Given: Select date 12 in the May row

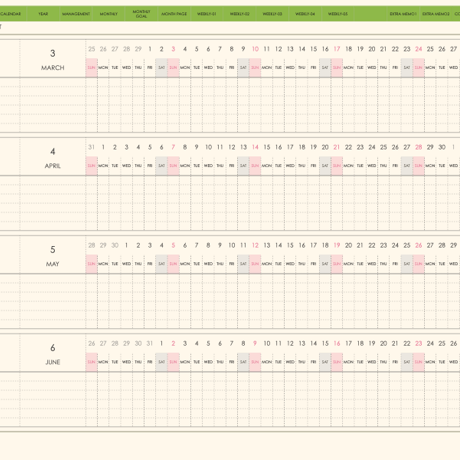Looking at the screenshot, I should (255, 245).
